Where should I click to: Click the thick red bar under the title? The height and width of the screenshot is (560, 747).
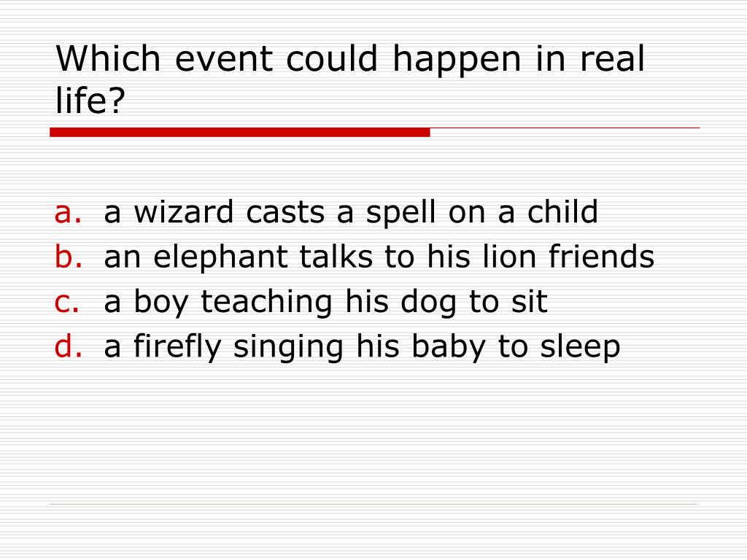[x=239, y=133]
